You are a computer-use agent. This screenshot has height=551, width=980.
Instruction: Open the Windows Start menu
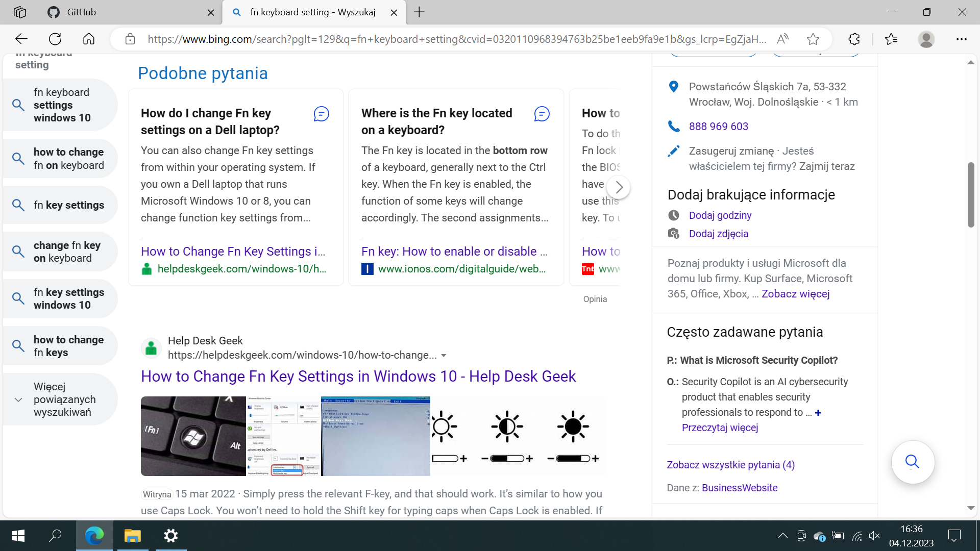tap(18, 536)
